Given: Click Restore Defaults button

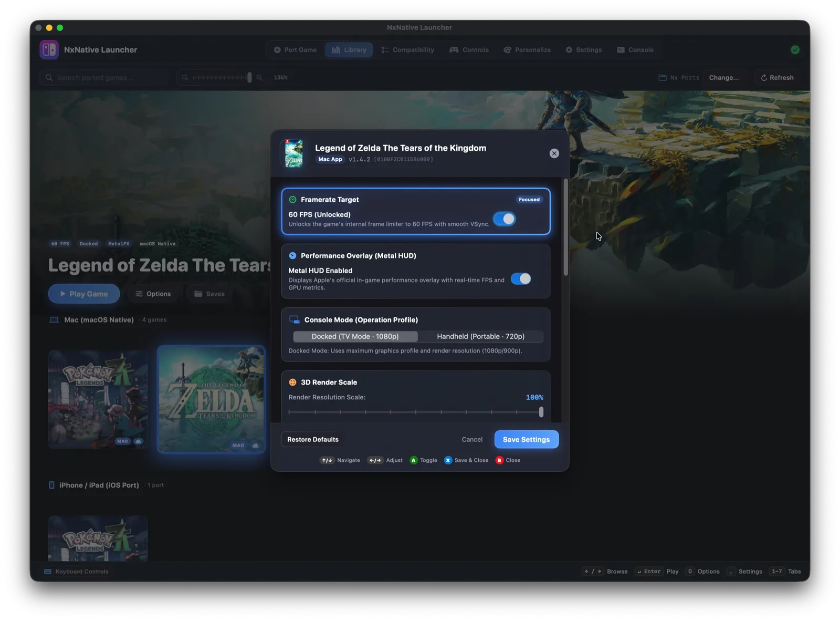Looking at the screenshot, I should (313, 439).
